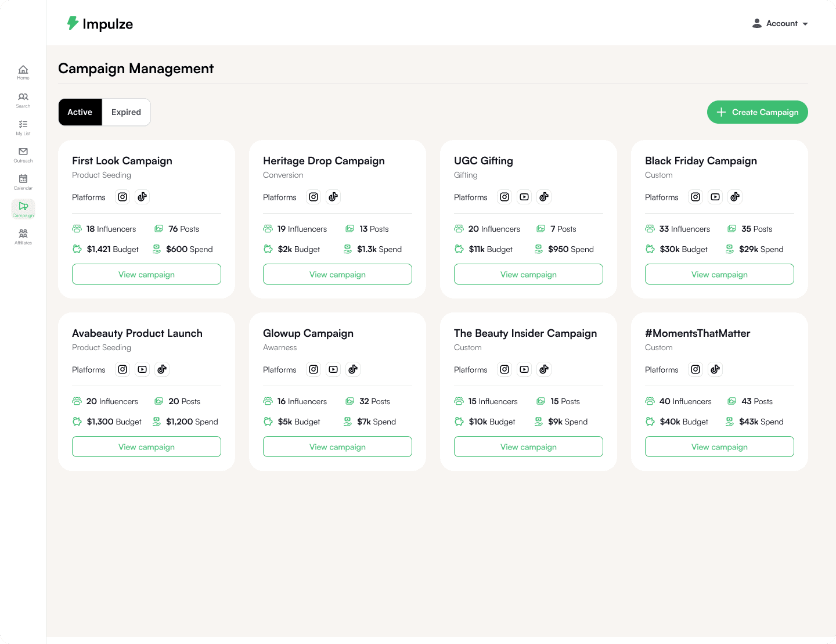View the #MomentsThatMatter campaign
Image resolution: width=836 pixels, height=644 pixels.
pos(719,447)
